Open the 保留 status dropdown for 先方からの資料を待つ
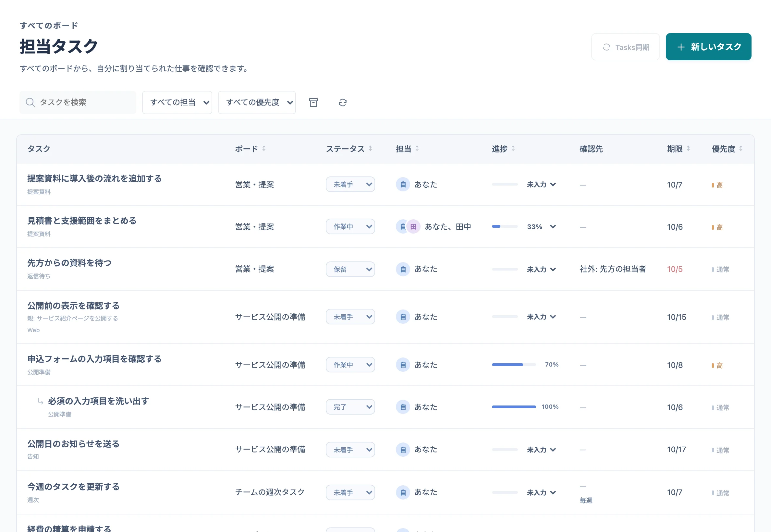771x532 pixels. (350, 269)
